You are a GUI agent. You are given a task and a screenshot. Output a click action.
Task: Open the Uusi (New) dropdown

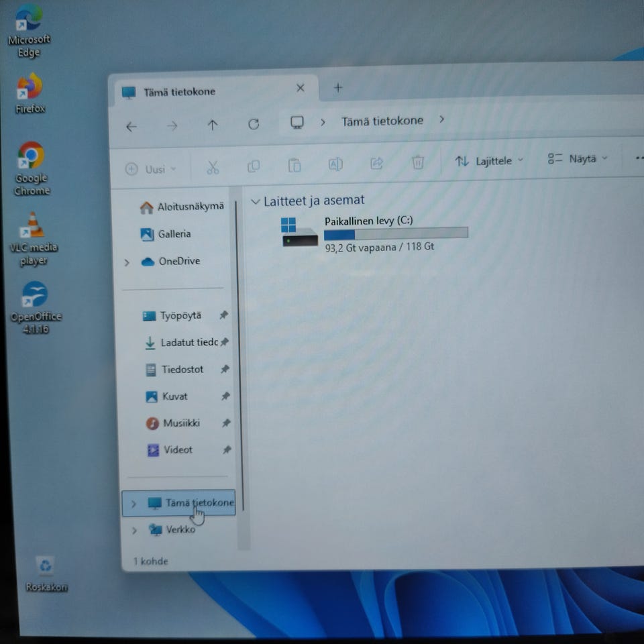pos(151,169)
